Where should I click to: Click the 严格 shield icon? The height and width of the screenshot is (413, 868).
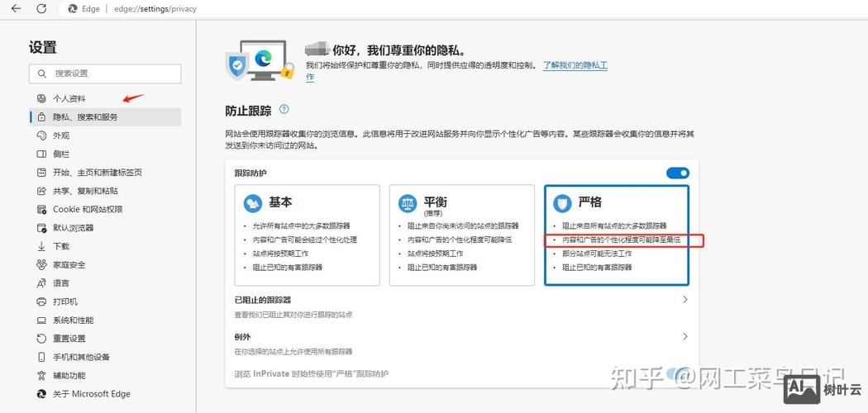pyautogui.click(x=562, y=203)
